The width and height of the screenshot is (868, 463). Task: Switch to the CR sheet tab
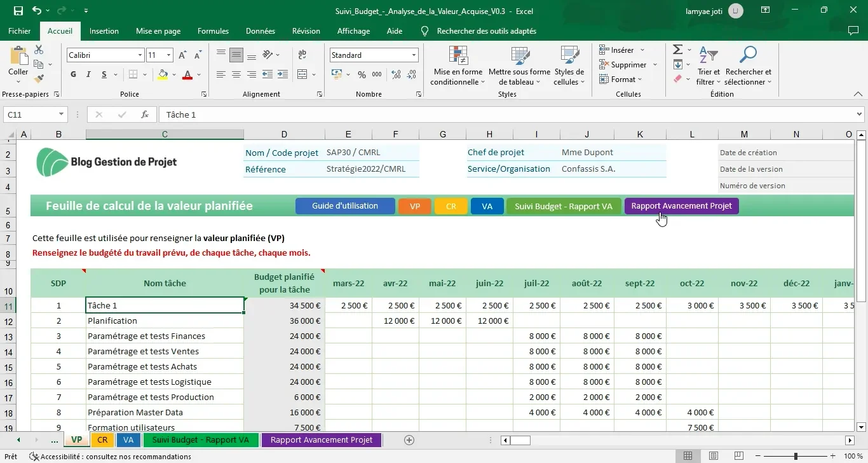point(102,439)
